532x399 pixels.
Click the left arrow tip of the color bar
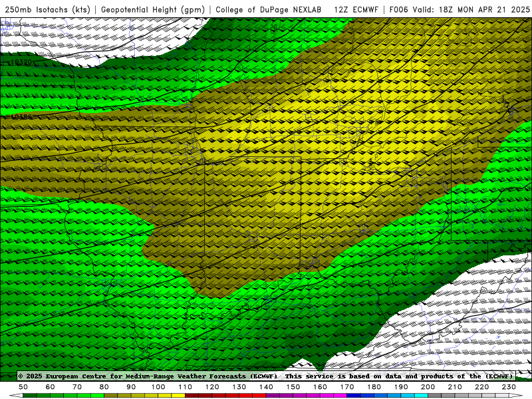(15, 396)
